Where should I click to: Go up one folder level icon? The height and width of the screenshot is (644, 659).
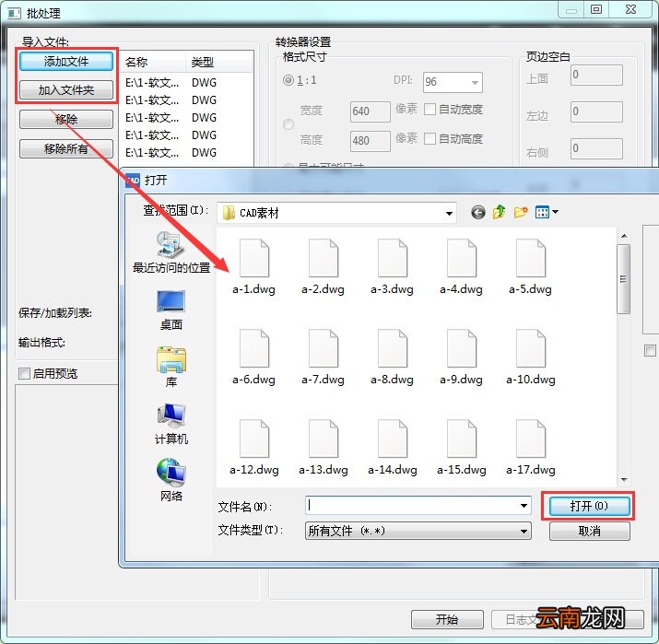click(x=499, y=212)
